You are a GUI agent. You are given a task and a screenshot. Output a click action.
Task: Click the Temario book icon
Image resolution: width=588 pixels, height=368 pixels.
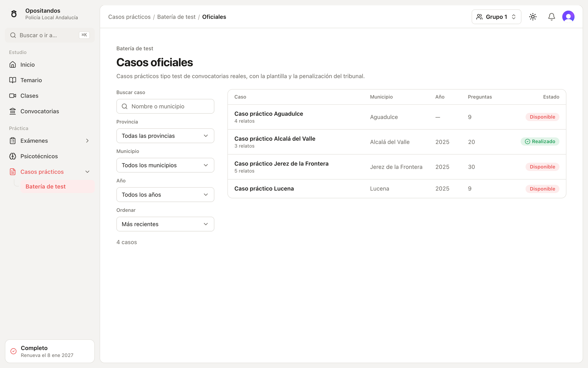pyautogui.click(x=13, y=80)
